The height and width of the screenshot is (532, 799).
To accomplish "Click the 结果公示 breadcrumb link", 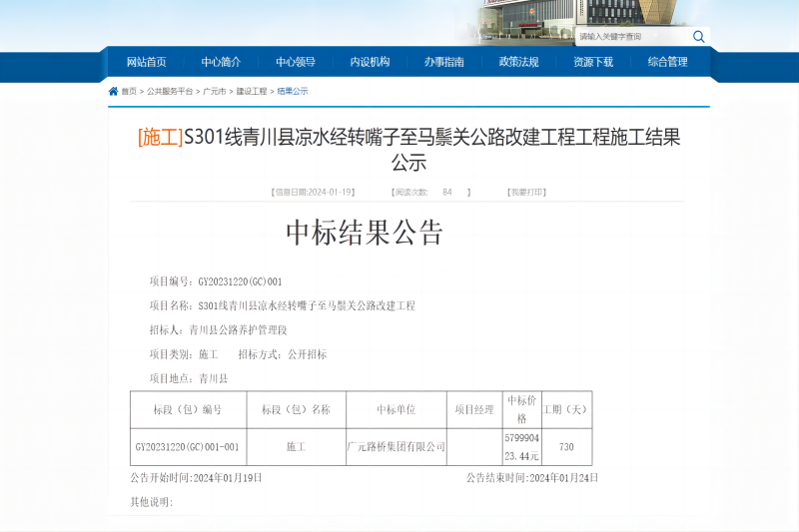I will [x=292, y=91].
